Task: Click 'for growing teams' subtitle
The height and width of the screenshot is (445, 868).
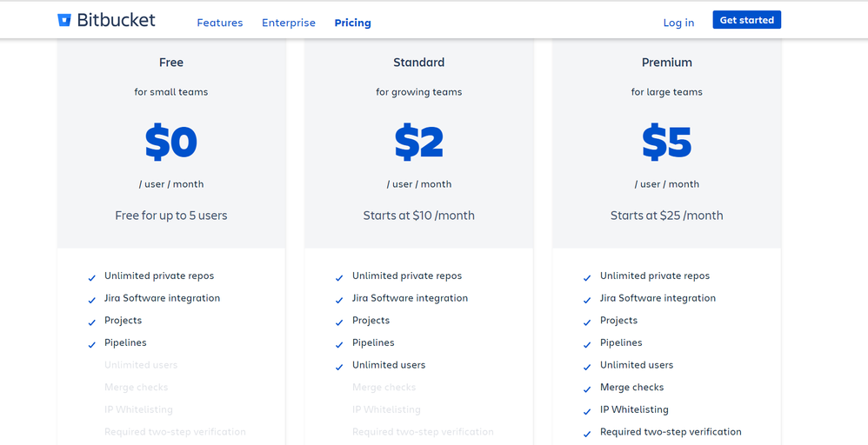Action: click(x=419, y=92)
